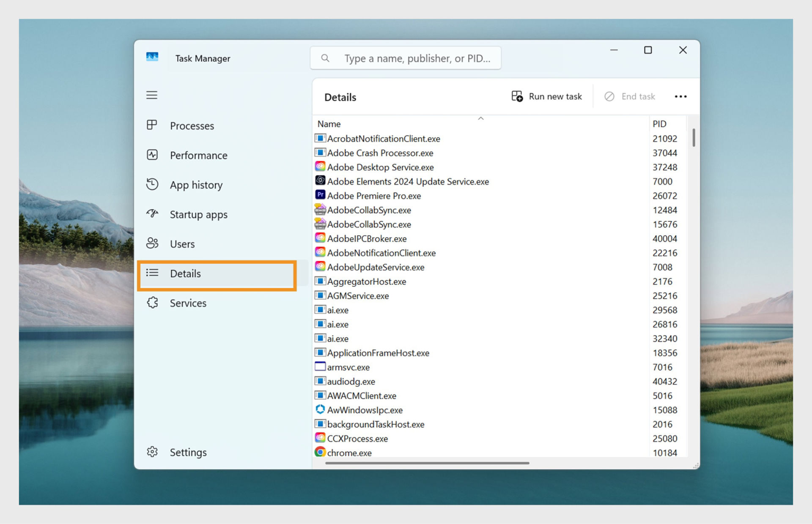Click the process search box
This screenshot has width=812, height=524.
[x=406, y=58]
